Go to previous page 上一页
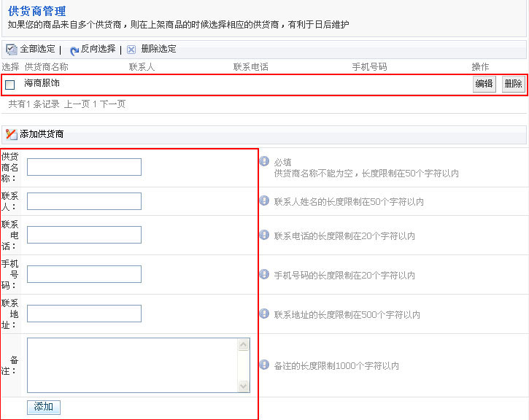Viewport: 529px width, 420px height. click(77, 104)
